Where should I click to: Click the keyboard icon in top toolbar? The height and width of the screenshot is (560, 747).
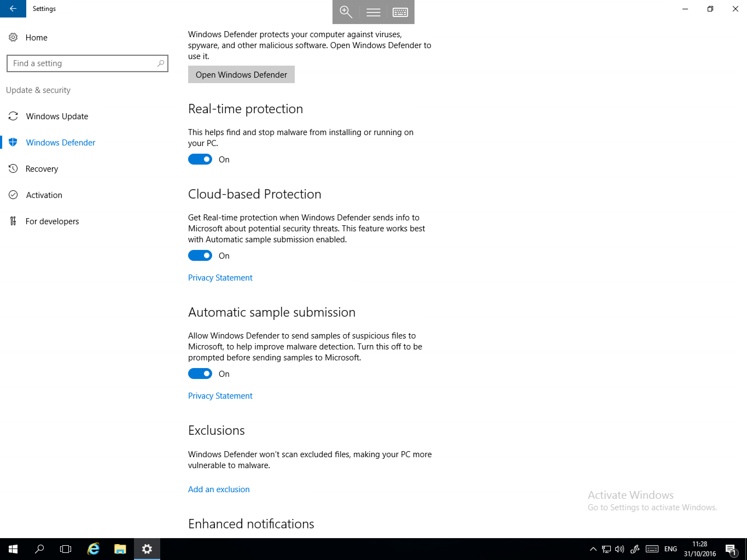[x=400, y=12]
